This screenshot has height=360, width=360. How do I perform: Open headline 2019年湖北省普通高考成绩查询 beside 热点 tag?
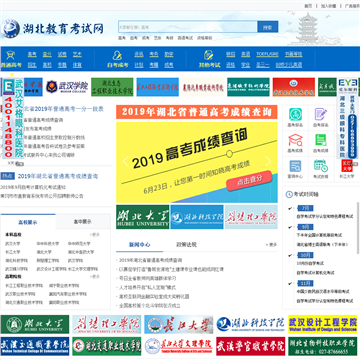point(58,176)
